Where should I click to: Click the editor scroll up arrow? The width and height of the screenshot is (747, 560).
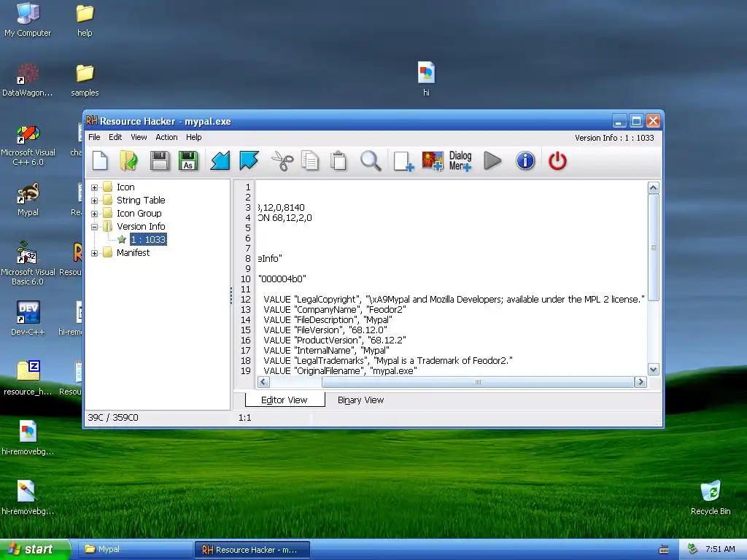pos(653,187)
